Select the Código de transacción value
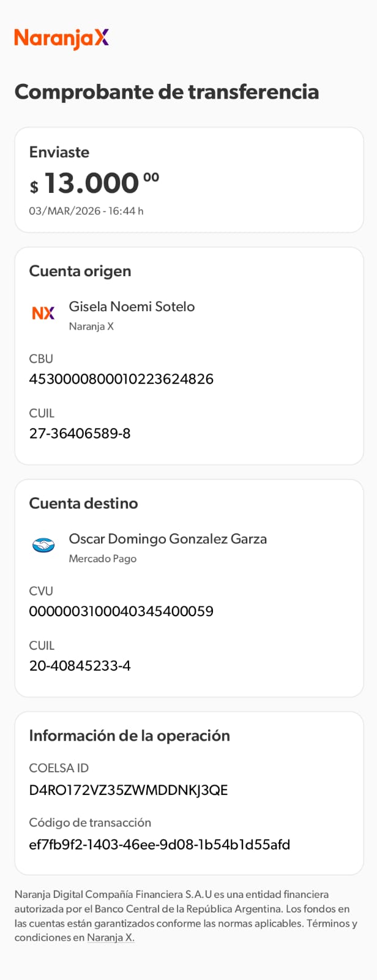The image size is (377, 980). click(159, 845)
